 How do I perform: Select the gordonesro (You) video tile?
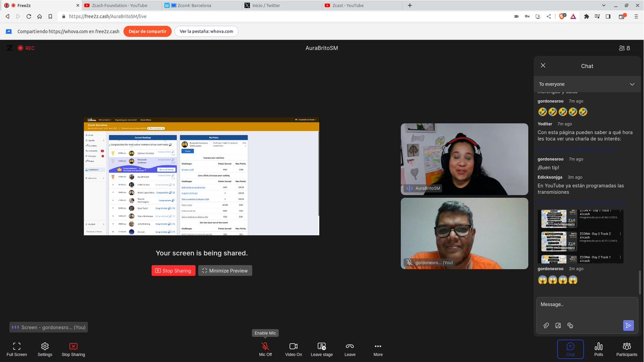[x=464, y=233]
